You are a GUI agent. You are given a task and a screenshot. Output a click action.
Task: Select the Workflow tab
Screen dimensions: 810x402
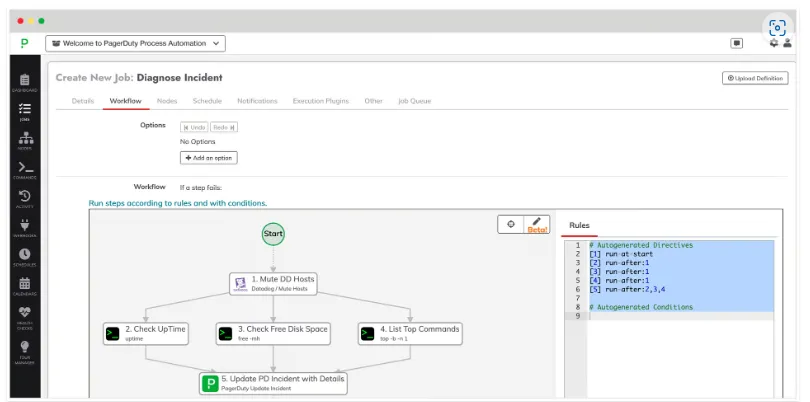pos(126,101)
